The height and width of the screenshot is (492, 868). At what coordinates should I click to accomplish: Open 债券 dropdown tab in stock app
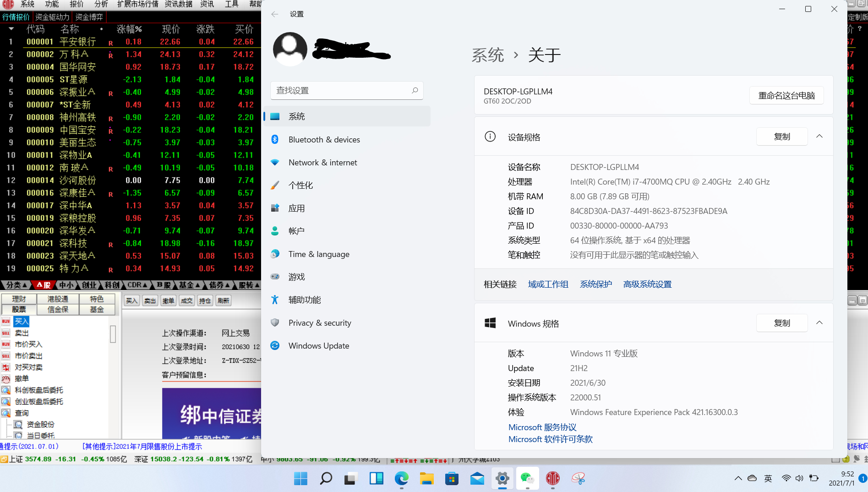point(219,285)
